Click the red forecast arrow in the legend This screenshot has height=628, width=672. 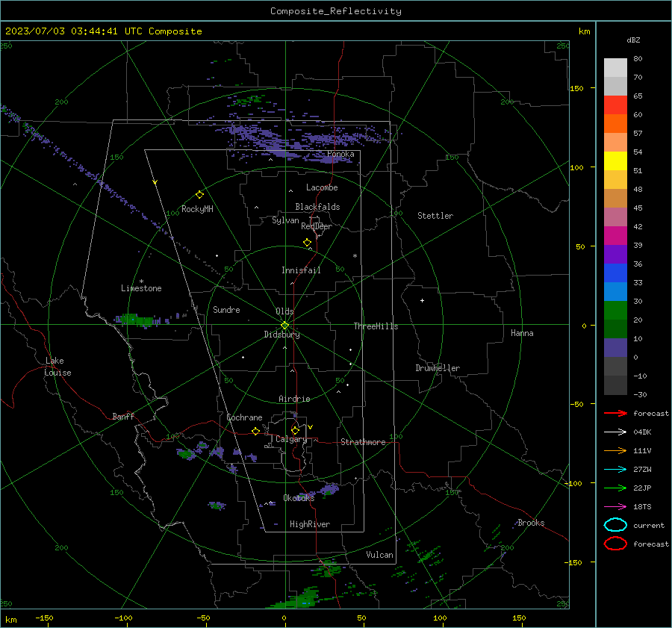pos(615,413)
